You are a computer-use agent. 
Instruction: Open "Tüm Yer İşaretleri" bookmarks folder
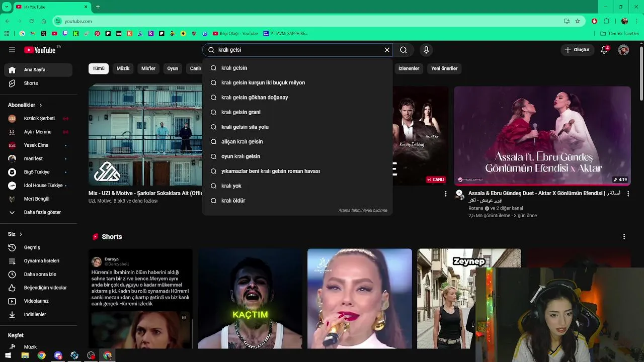coord(619,34)
